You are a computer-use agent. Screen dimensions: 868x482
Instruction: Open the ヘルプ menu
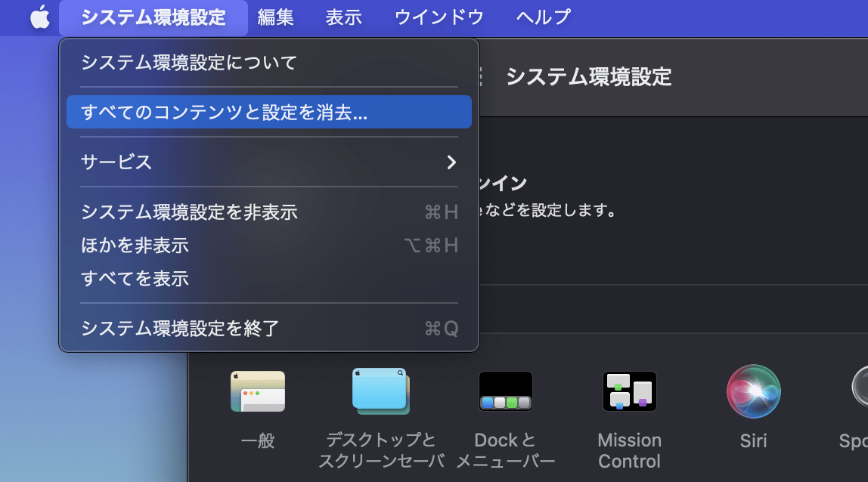[543, 17]
